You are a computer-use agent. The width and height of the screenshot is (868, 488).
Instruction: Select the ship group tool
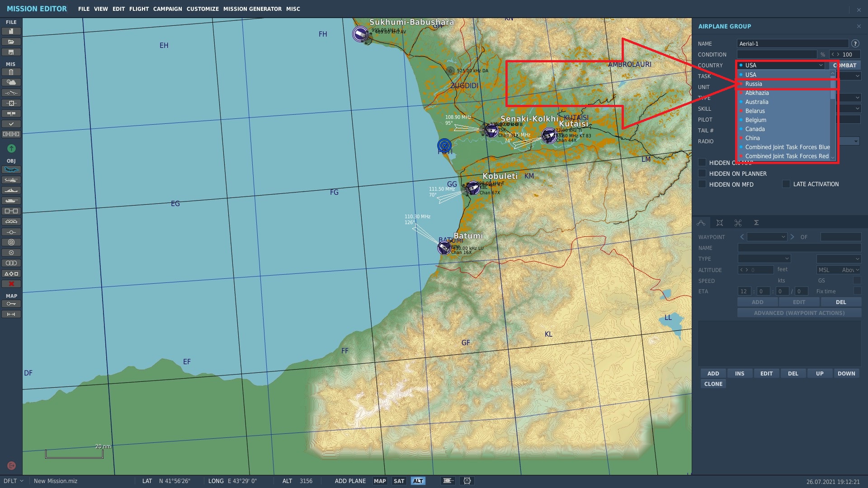(11, 190)
